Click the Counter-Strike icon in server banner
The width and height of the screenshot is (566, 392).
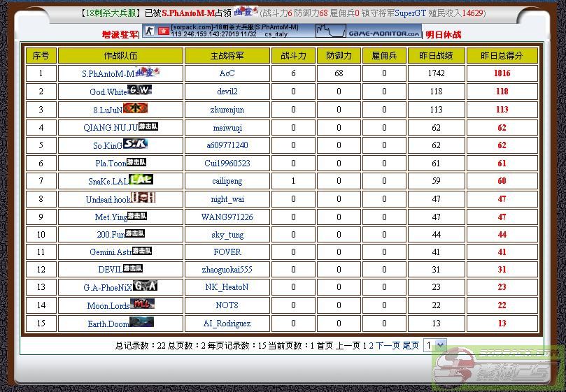149,31
